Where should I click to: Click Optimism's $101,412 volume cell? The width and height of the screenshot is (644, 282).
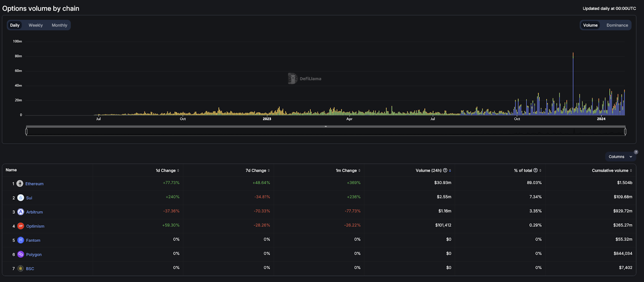[443, 225]
